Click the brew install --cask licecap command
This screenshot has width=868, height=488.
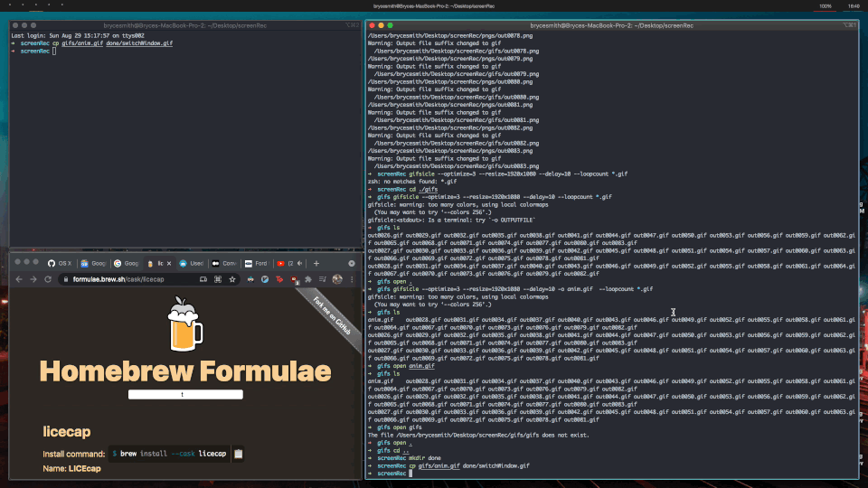pyautogui.click(x=169, y=454)
